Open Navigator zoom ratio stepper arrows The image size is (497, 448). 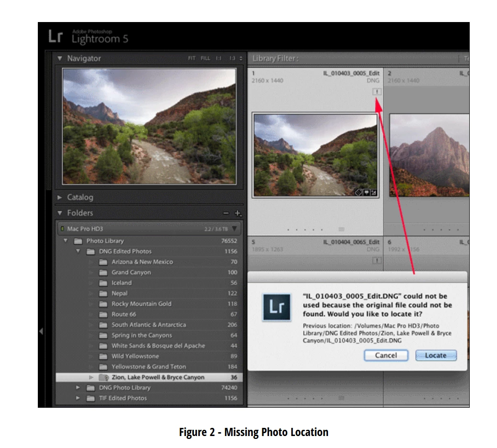pyautogui.click(x=241, y=58)
